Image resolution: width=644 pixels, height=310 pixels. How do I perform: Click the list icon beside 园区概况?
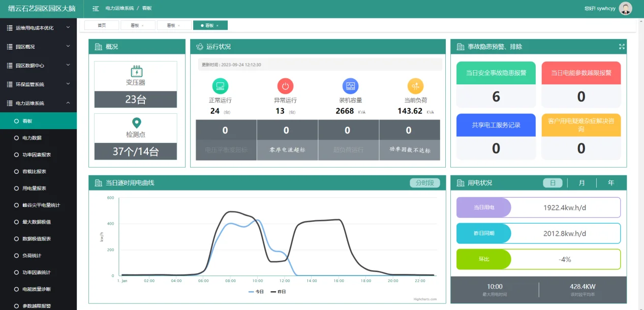tap(10, 47)
